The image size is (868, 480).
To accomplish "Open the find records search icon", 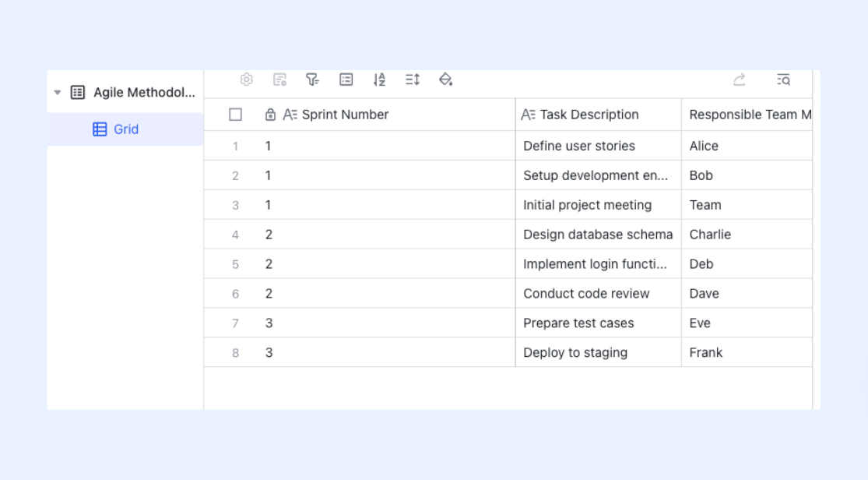I will [x=783, y=79].
